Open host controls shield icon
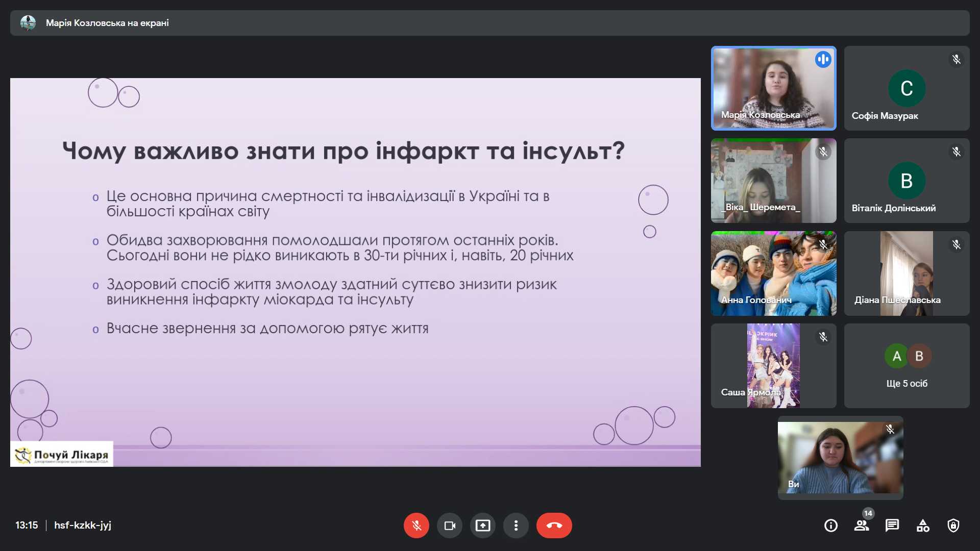Screen dimensions: 980x551 click(953, 525)
